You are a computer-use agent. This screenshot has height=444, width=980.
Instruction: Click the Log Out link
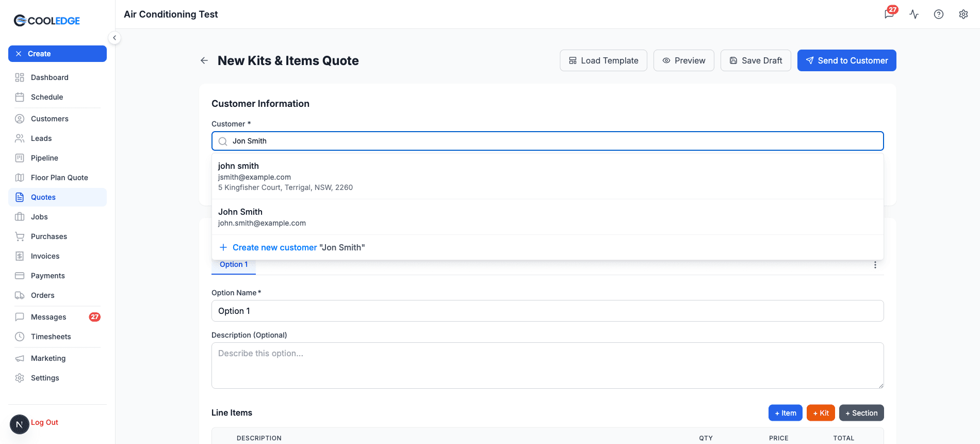[44, 422]
